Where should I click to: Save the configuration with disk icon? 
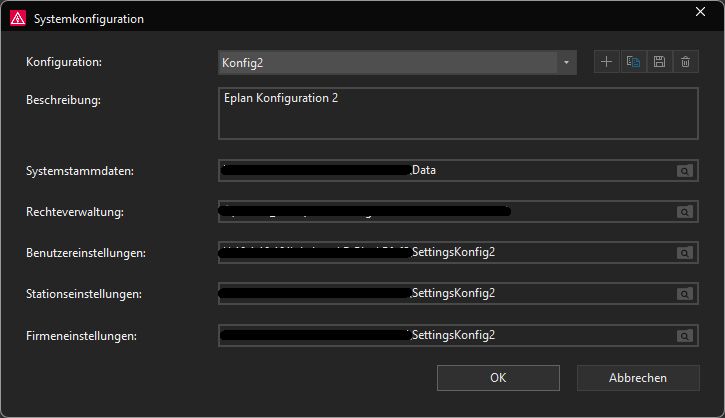pos(659,62)
